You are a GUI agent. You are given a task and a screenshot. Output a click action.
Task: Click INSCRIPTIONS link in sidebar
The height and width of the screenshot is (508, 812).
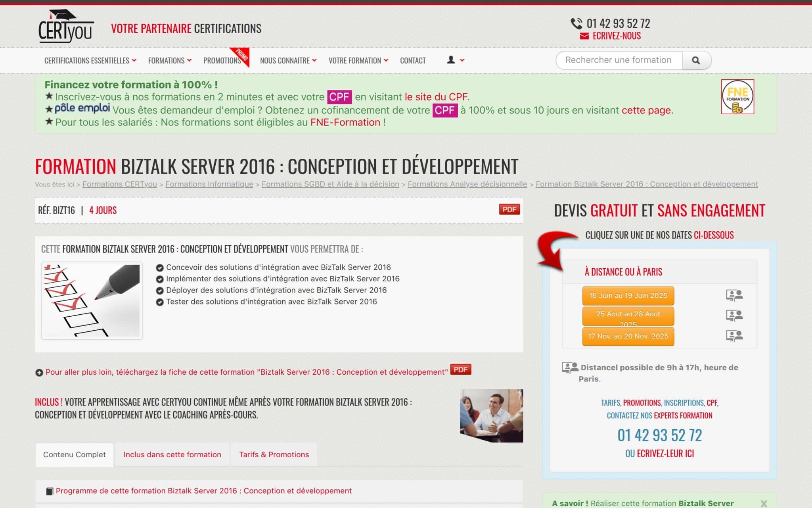click(x=684, y=403)
